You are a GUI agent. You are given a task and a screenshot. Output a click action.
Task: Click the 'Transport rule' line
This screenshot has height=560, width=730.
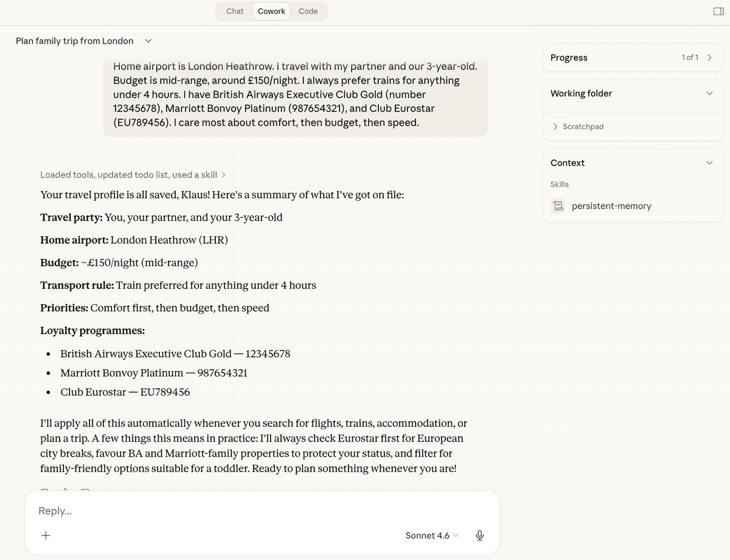178,285
